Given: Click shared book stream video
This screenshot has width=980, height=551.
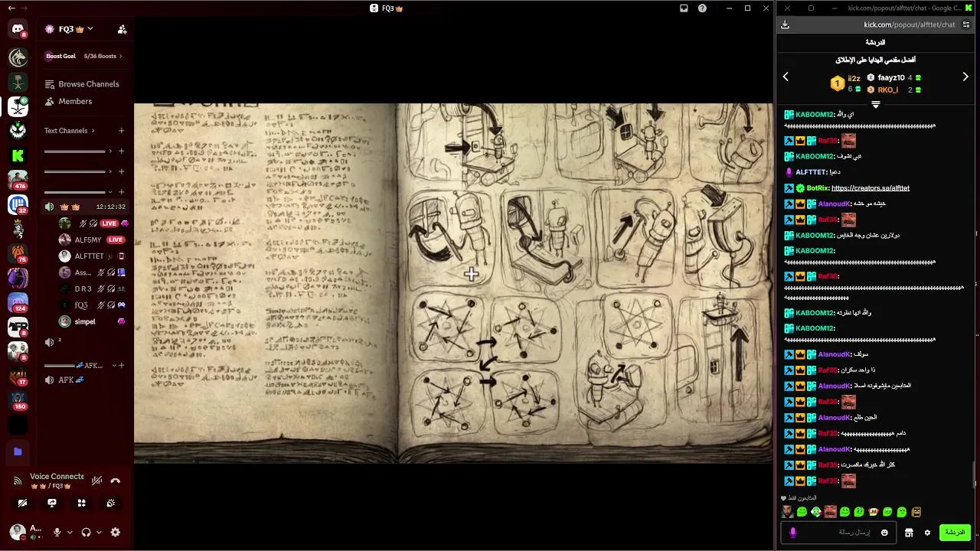Looking at the screenshot, I should [453, 283].
